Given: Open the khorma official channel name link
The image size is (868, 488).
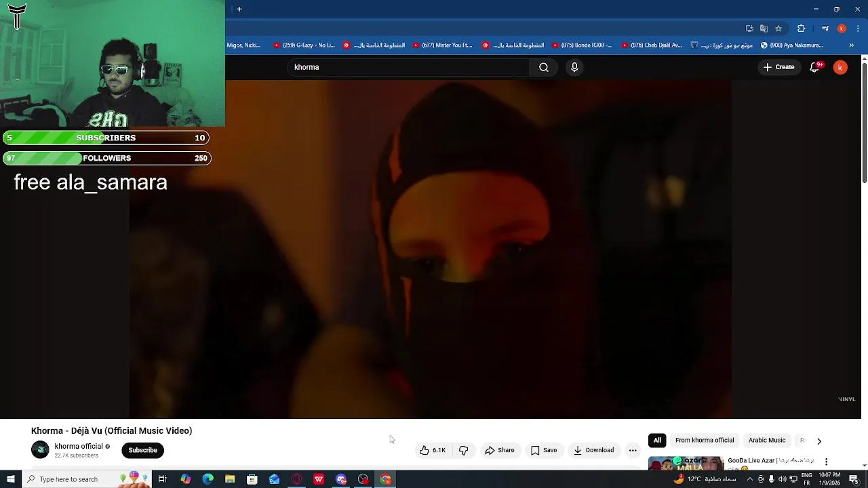Looking at the screenshot, I should click(x=79, y=446).
